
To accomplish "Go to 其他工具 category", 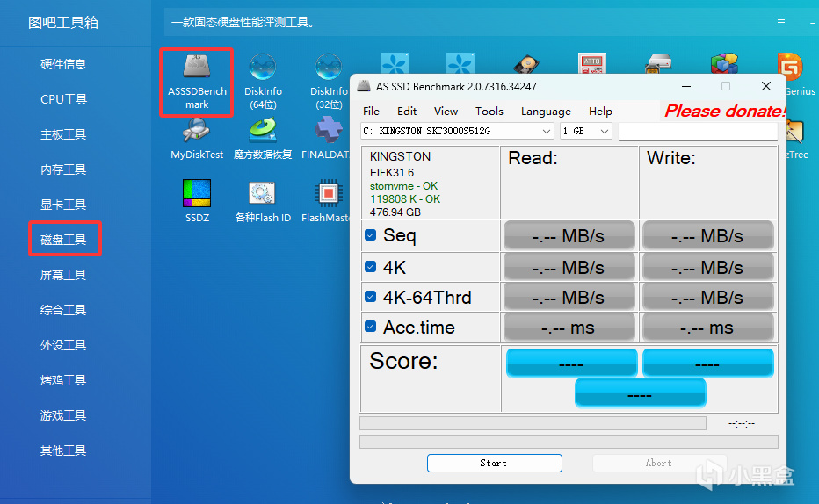I will [x=63, y=450].
